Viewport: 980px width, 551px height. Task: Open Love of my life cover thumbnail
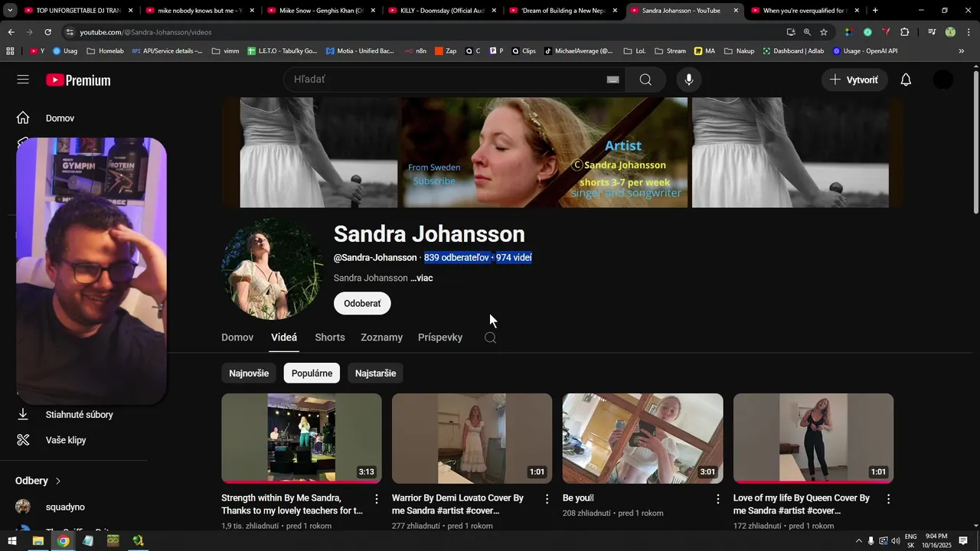813,439
